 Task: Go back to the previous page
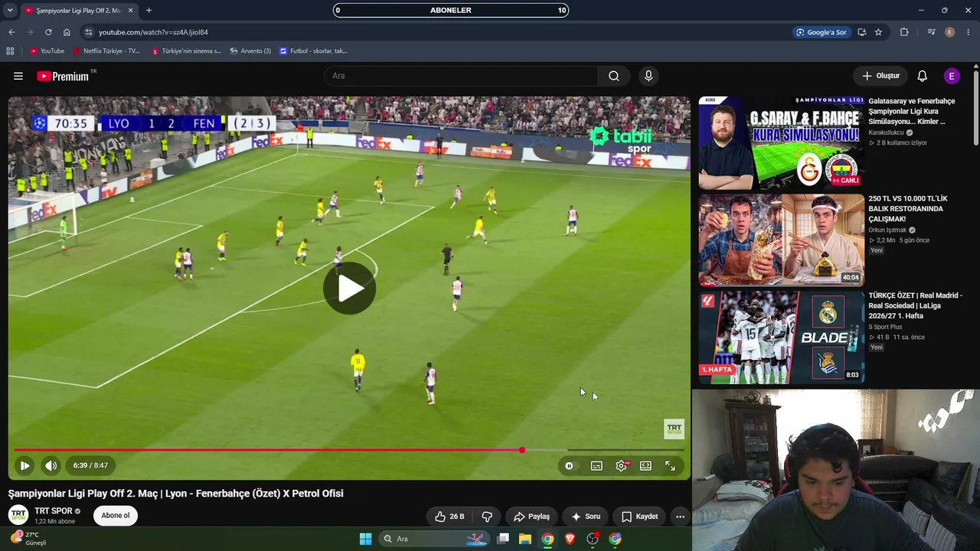(11, 32)
